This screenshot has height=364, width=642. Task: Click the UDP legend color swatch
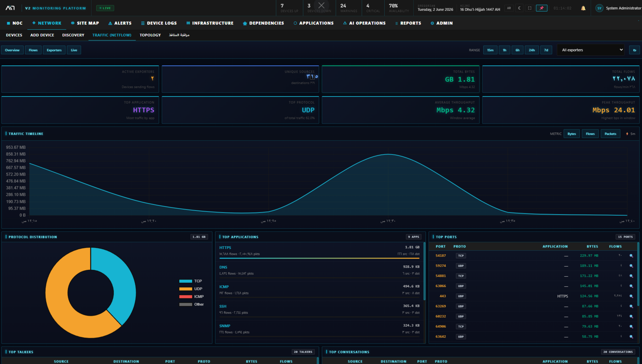(185, 289)
